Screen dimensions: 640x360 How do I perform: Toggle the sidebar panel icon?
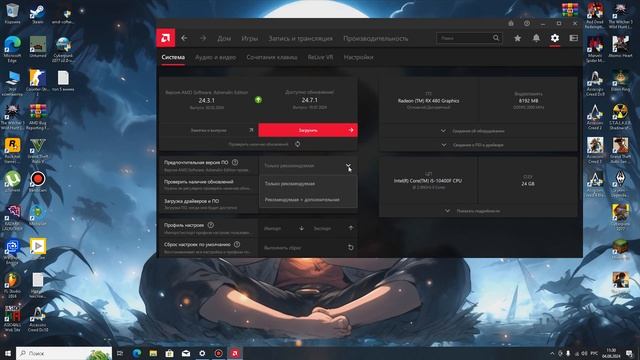point(573,38)
